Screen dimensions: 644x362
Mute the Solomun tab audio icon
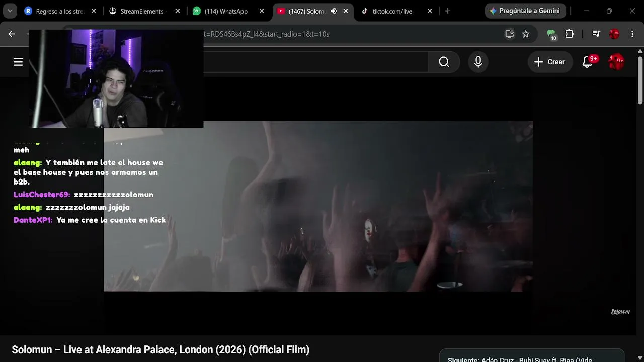click(334, 11)
